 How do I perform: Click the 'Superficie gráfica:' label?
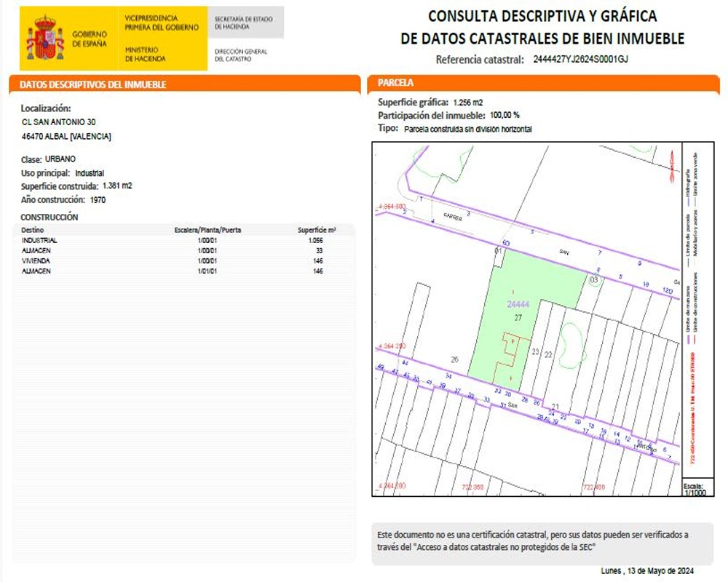414,103
